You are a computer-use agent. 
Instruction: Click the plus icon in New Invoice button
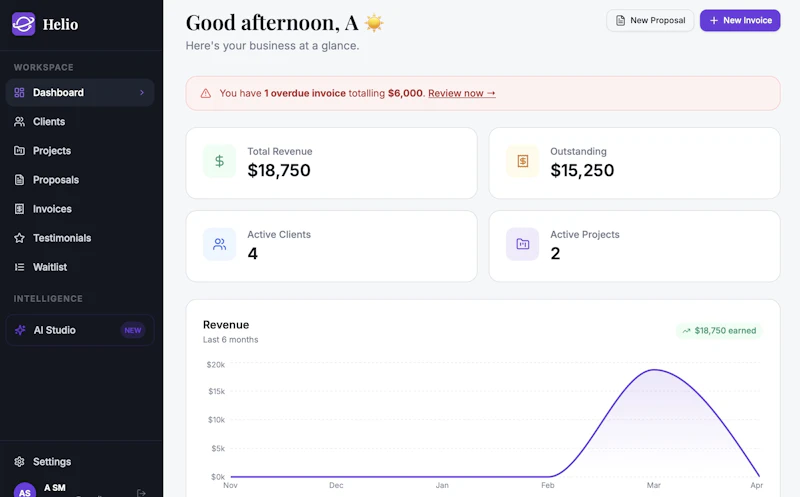(x=714, y=20)
